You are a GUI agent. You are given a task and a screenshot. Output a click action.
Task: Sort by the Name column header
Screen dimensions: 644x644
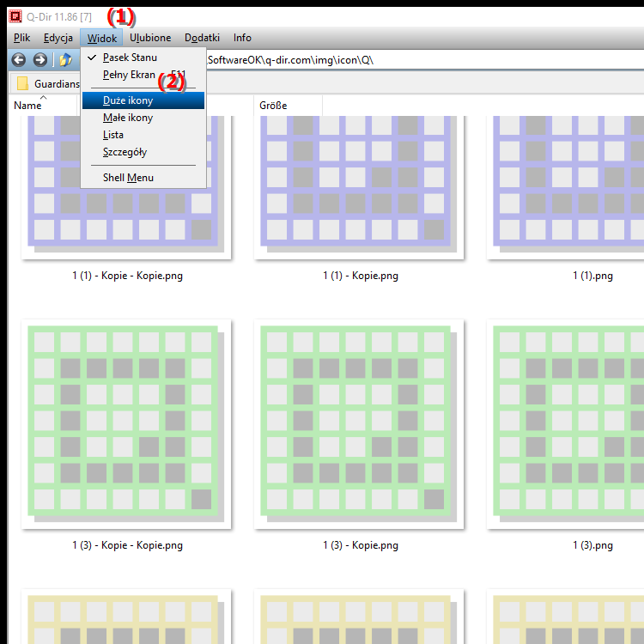[43, 106]
